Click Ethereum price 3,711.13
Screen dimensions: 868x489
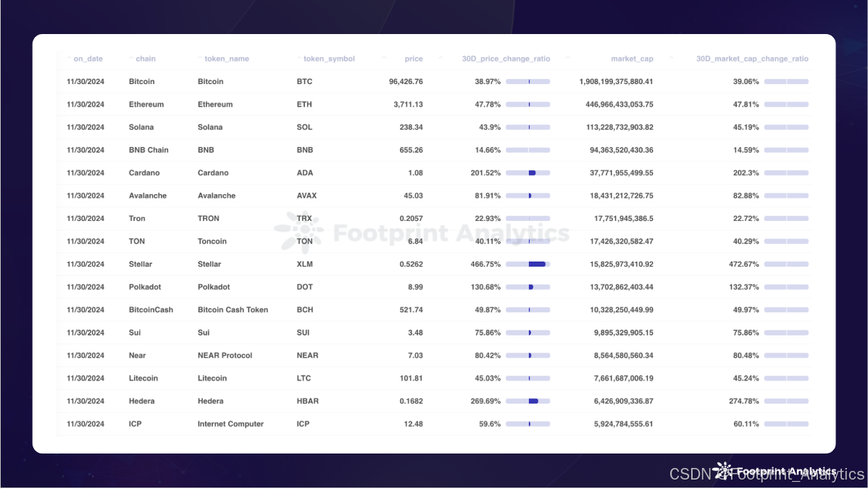[x=408, y=104]
